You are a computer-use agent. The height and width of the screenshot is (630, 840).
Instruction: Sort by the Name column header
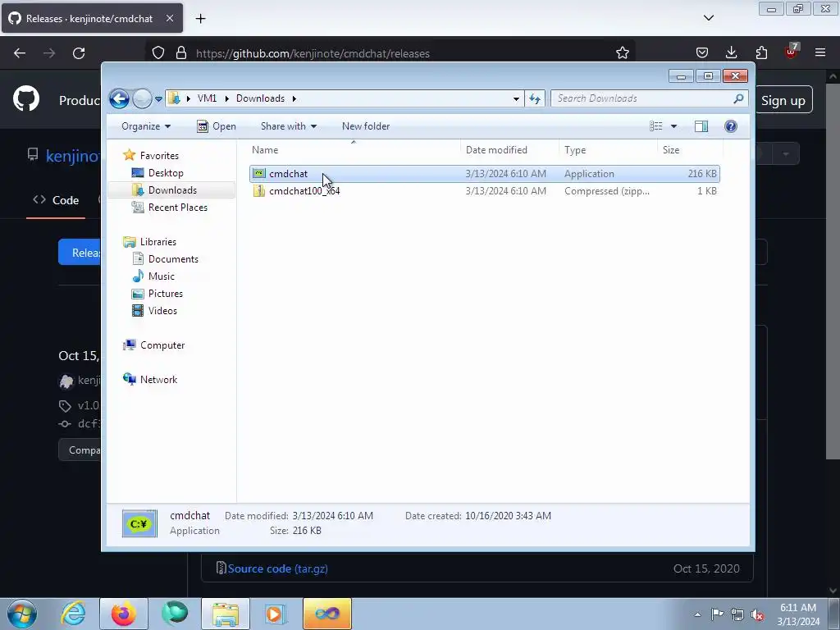pyautogui.click(x=354, y=150)
